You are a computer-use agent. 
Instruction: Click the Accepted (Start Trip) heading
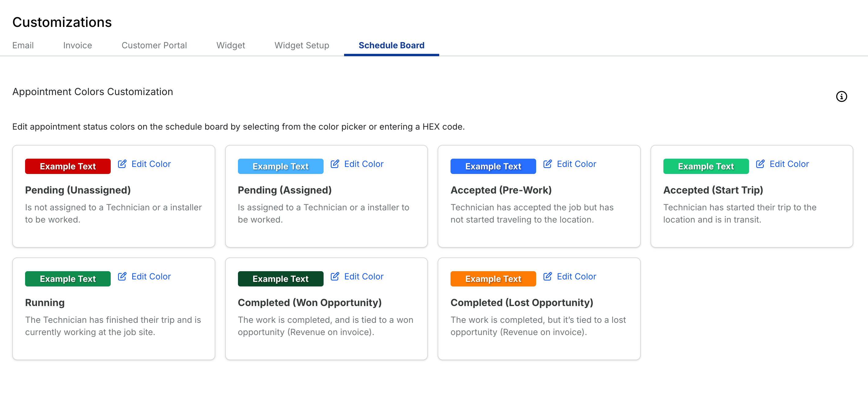click(713, 190)
